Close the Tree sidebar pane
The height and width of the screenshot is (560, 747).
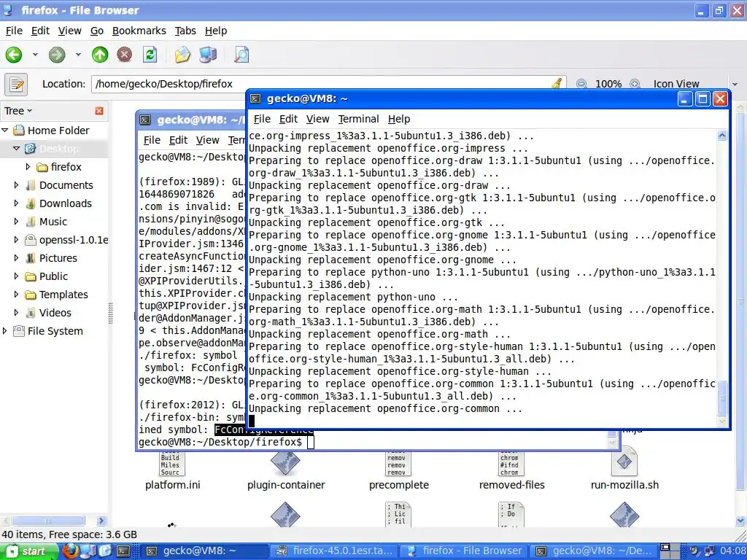point(99,111)
